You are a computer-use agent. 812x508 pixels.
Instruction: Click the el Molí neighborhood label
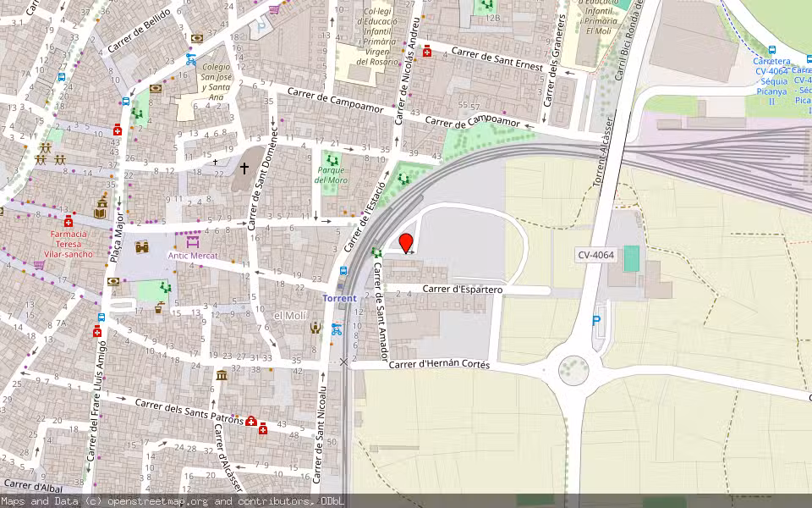[x=290, y=313]
